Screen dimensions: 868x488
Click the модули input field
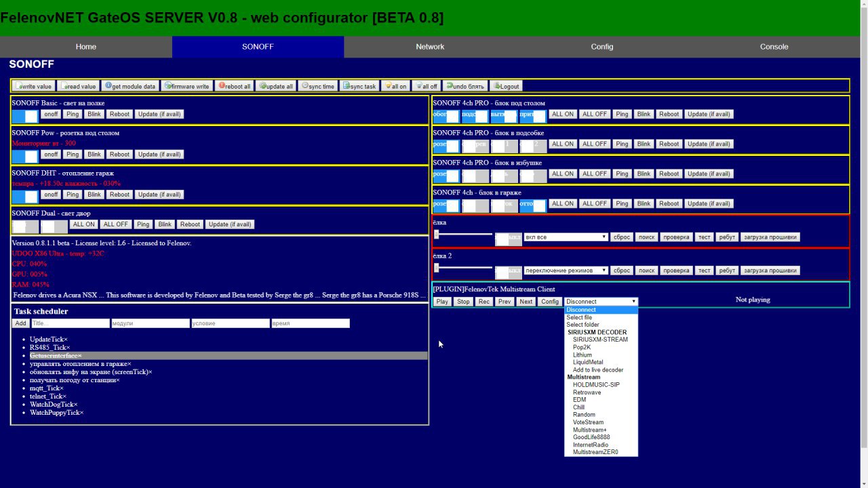tap(151, 323)
